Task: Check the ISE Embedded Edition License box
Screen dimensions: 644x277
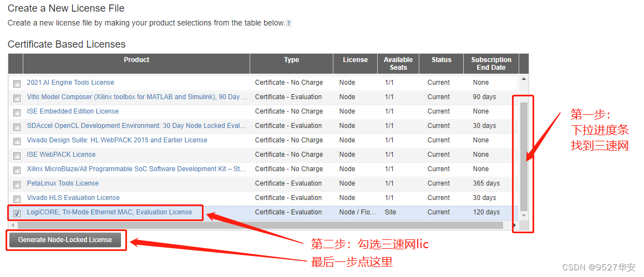Action: coord(17,112)
